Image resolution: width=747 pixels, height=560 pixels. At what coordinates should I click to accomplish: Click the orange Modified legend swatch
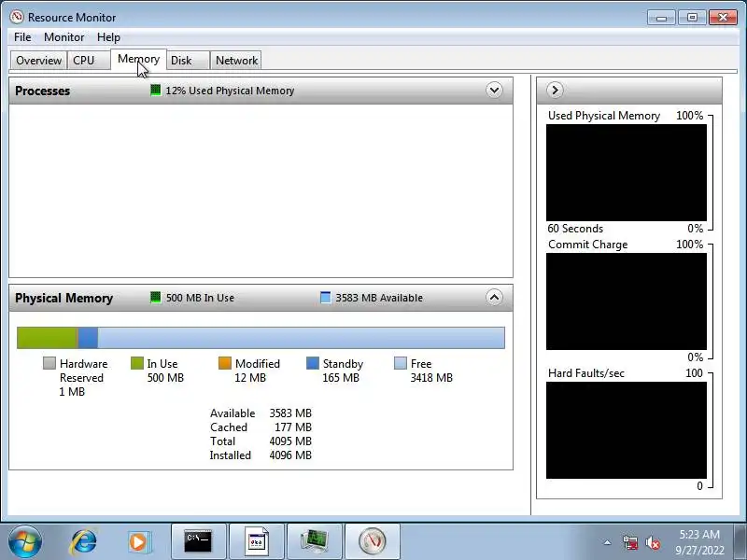[x=224, y=363]
